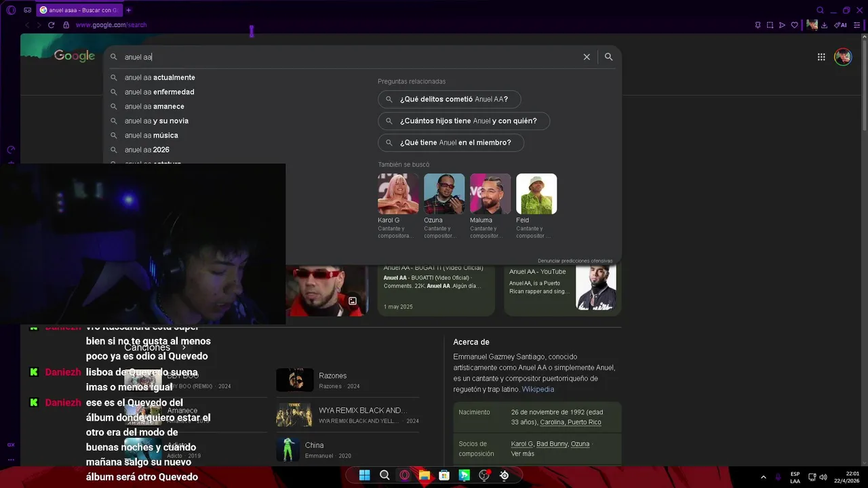The image size is (868, 488).
Task: Open Opera GX from the taskbar
Action: 405,475
